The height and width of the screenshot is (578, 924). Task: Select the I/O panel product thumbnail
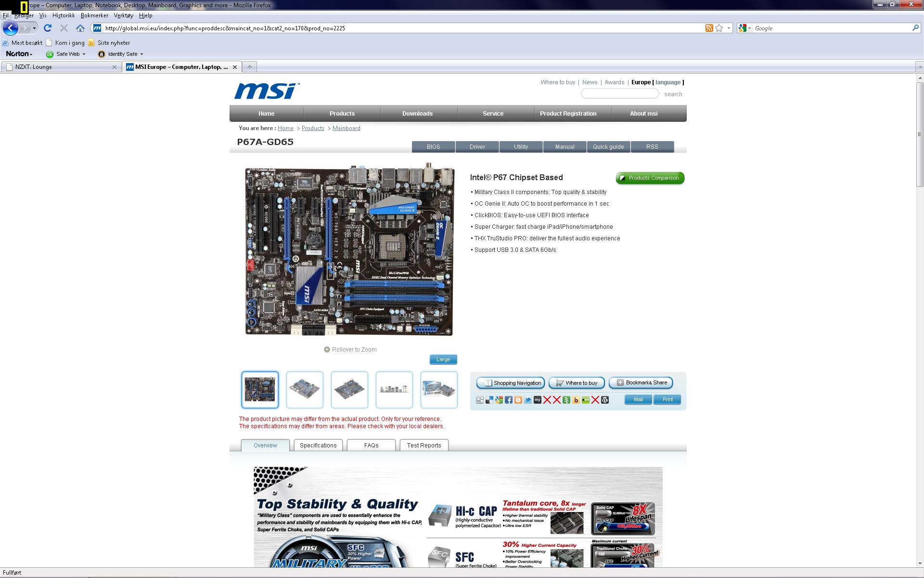click(x=394, y=390)
